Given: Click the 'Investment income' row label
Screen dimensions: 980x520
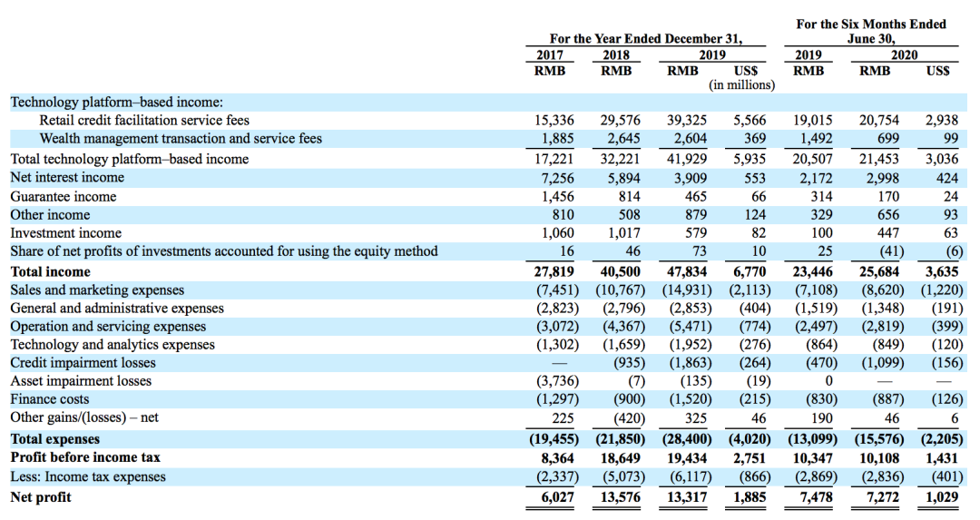Looking at the screenshot, I should click(x=65, y=232).
